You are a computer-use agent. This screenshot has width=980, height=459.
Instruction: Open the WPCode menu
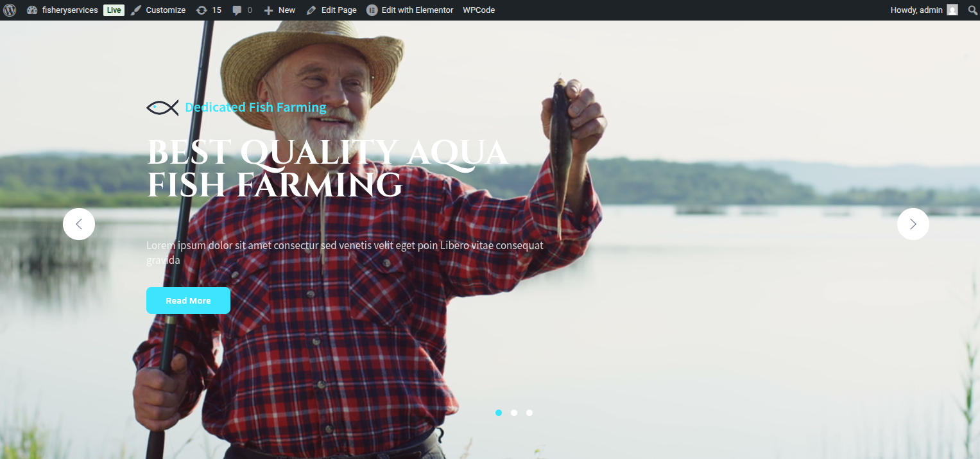pyautogui.click(x=479, y=10)
